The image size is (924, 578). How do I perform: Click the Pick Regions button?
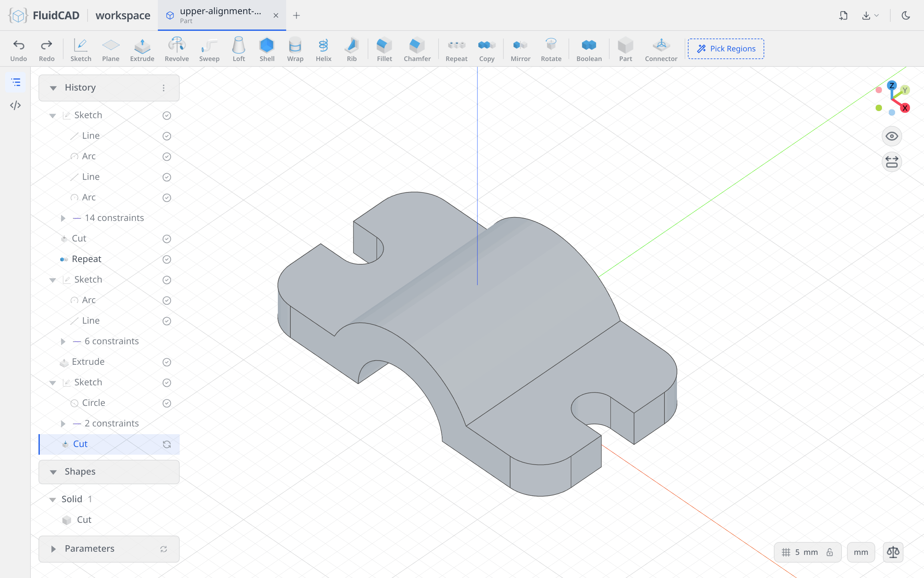[x=726, y=48]
